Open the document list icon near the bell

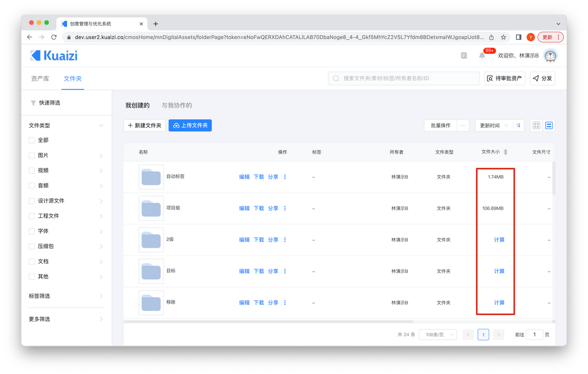point(464,56)
